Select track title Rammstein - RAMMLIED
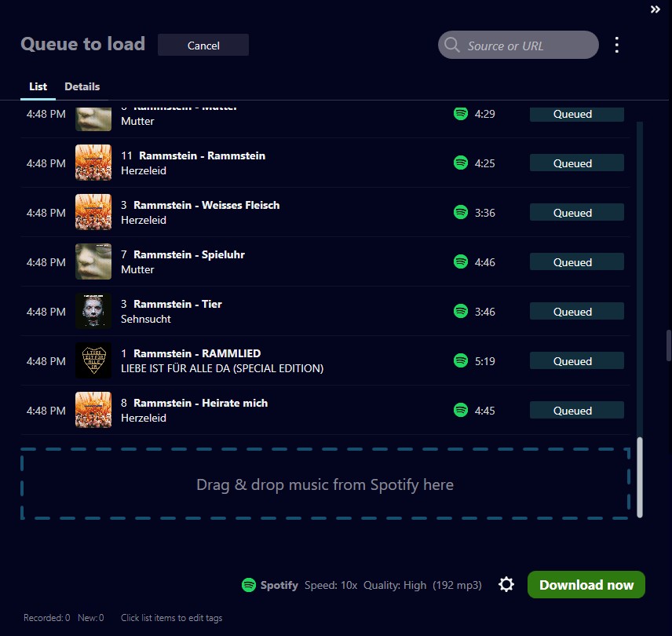This screenshot has width=672, height=636. coord(197,353)
